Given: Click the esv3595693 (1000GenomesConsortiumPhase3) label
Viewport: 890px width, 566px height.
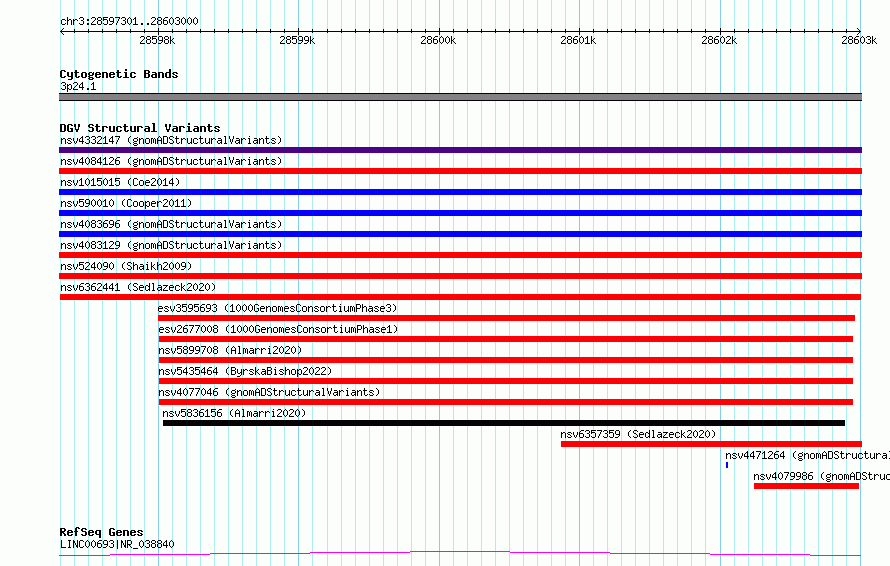Looking at the screenshot, I should coord(278,308).
